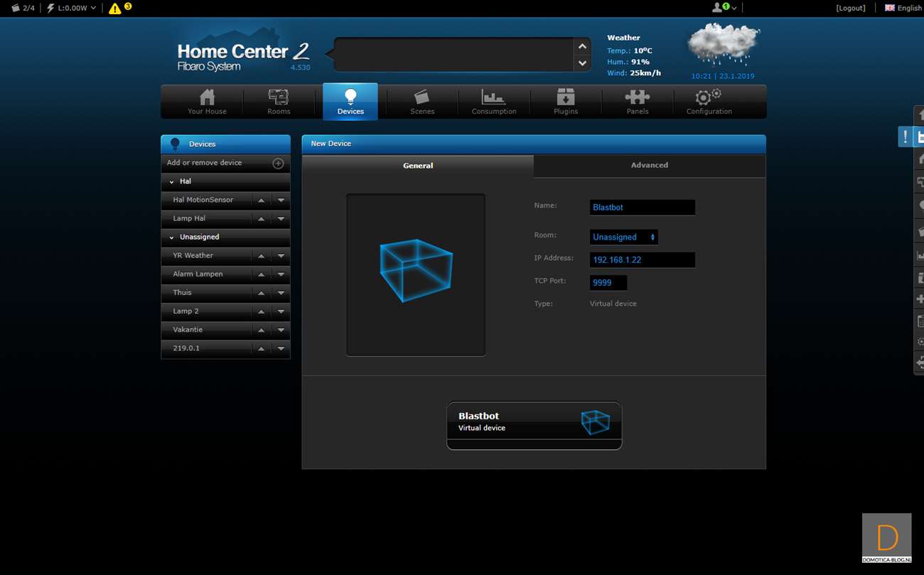The width and height of the screenshot is (924, 575).
Task: Click the TCP Port field
Action: [608, 283]
